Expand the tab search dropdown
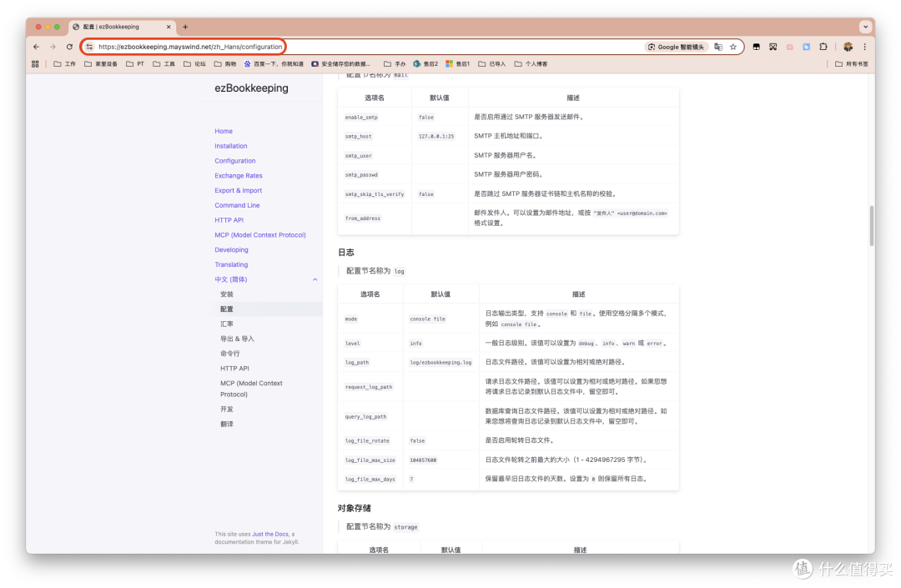Viewport: 901px width, 588px height. [x=865, y=27]
